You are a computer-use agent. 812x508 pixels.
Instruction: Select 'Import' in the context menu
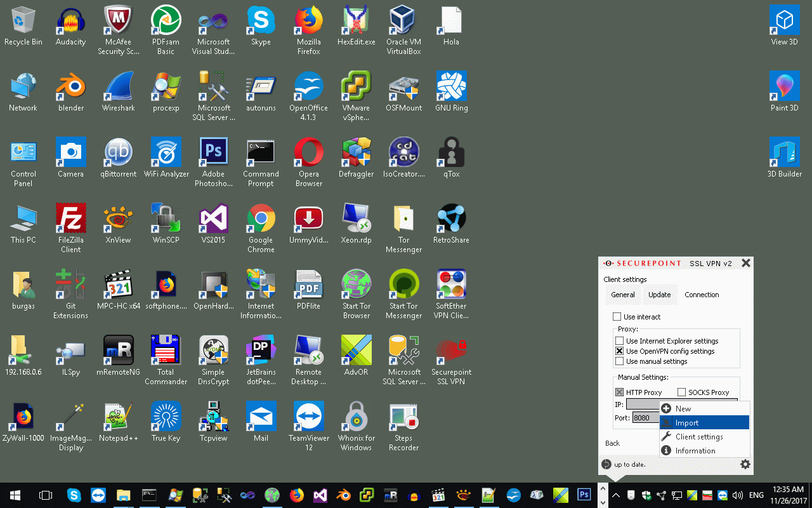coord(705,423)
